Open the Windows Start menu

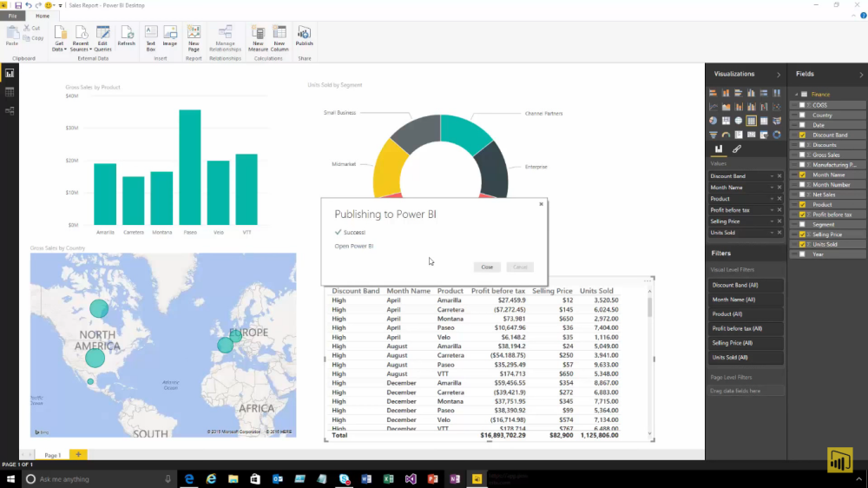click(x=10, y=479)
